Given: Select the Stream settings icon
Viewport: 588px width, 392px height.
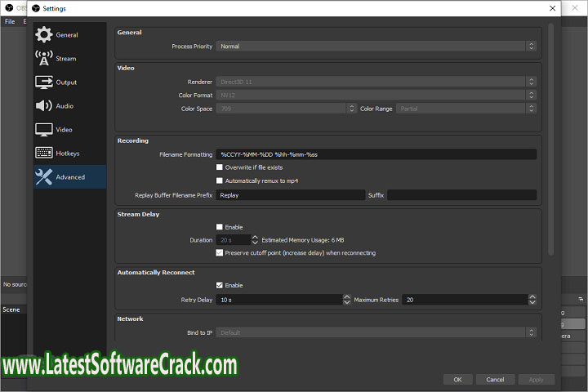Looking at the screenshot, I should [x=43, y=59].
